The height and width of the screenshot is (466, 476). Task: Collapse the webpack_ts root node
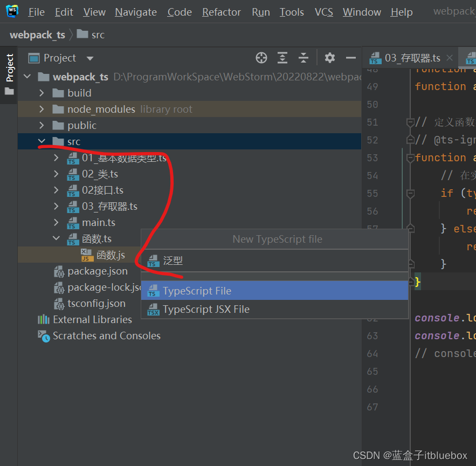click(x=27, y=76)
